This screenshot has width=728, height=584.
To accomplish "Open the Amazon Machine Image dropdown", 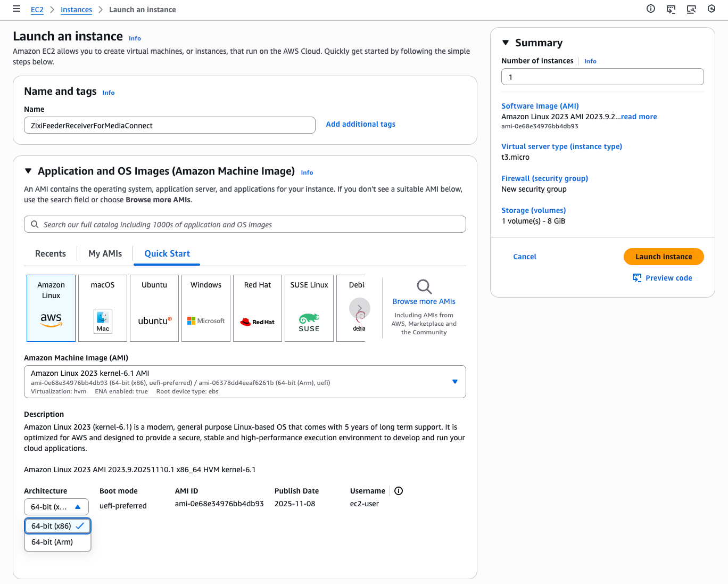I will tap(245, 382).
